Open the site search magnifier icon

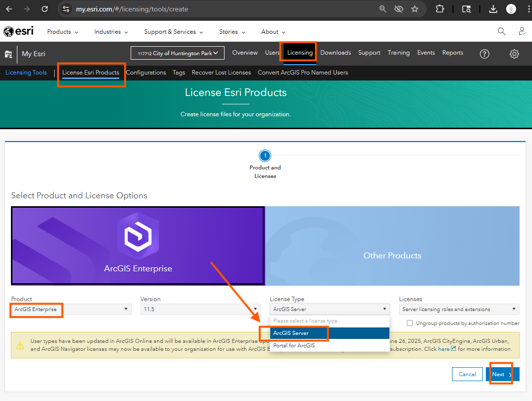[501, 31]
